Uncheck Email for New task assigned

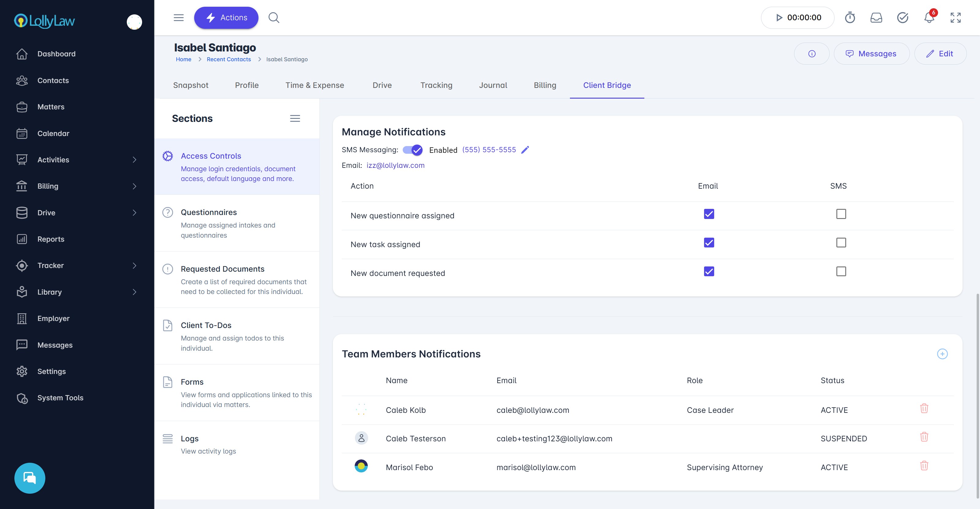pyautogui.click(x=709, y=243)
